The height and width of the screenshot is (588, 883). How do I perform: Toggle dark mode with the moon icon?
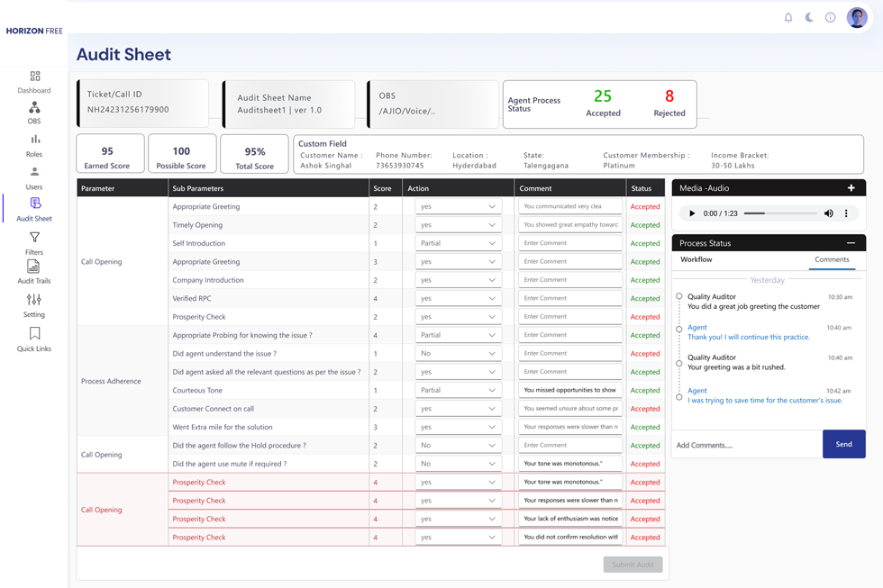[x=809, y=17]
